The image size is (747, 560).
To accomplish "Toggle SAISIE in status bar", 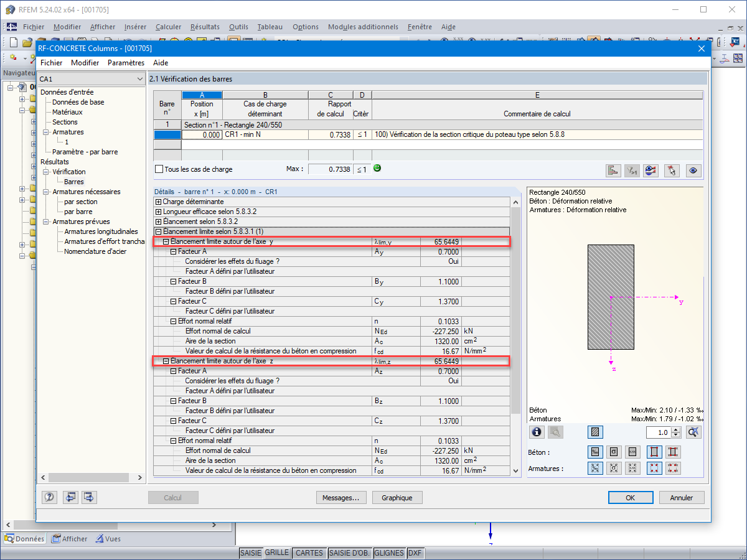I will [251, 553].
